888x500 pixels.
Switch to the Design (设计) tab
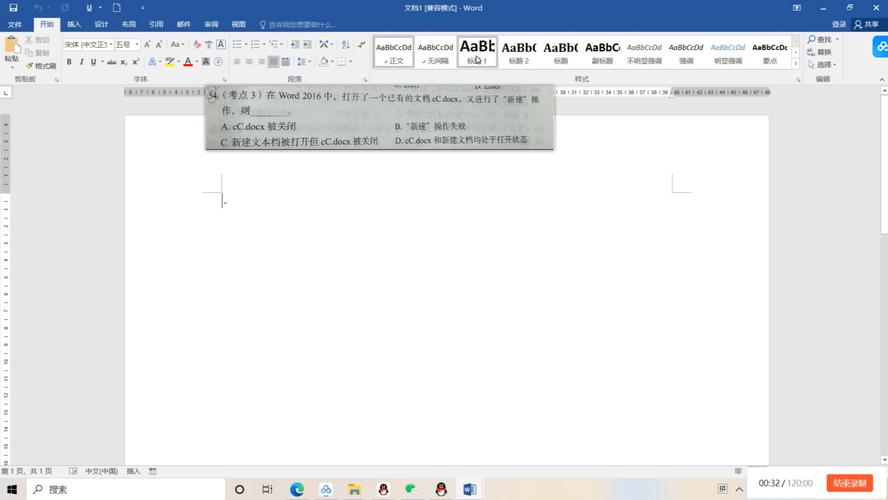coord(101,24)
